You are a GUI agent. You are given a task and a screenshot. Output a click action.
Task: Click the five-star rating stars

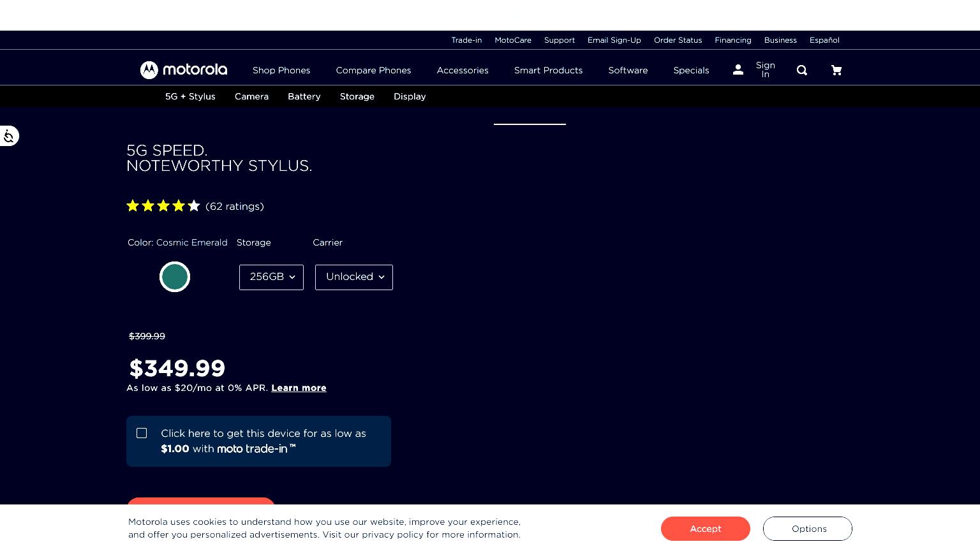(163, 206)
